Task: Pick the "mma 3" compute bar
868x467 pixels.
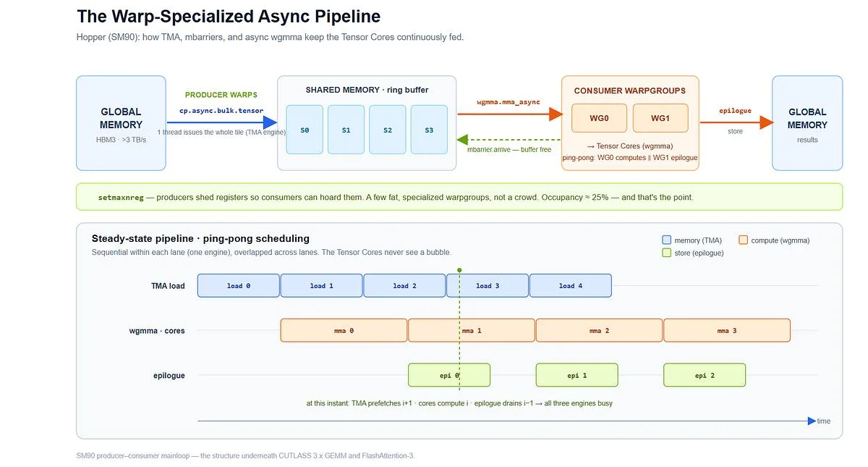Action: coord(727,330)
